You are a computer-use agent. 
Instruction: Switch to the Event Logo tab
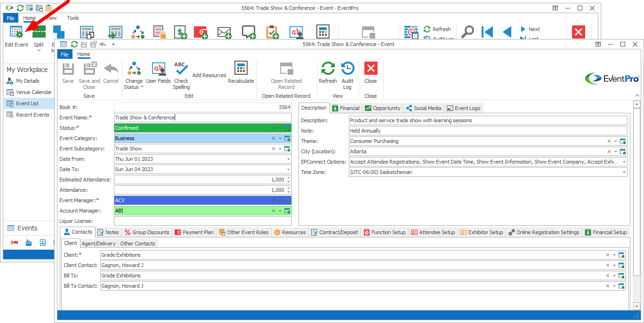[x=463, y=108]
